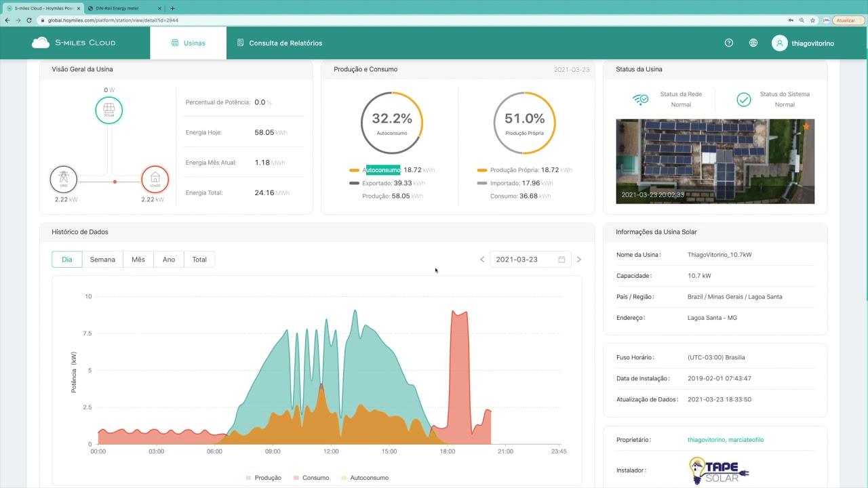Go to next day with right chevron
Image resolution: width=868 pixels, height=488 pixels.
578,260
